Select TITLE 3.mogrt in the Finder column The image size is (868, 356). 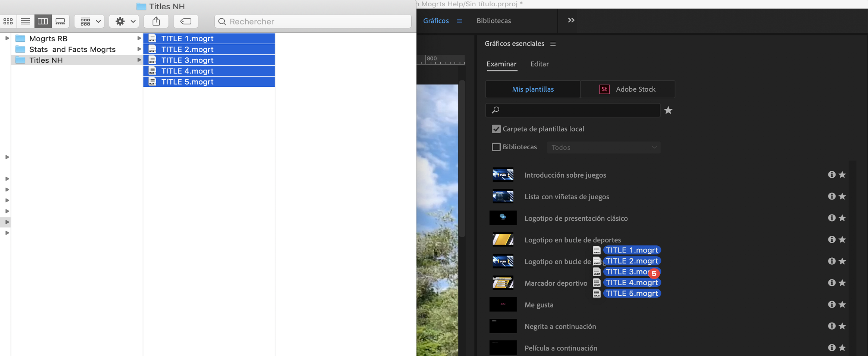click(x=209, y=60)
